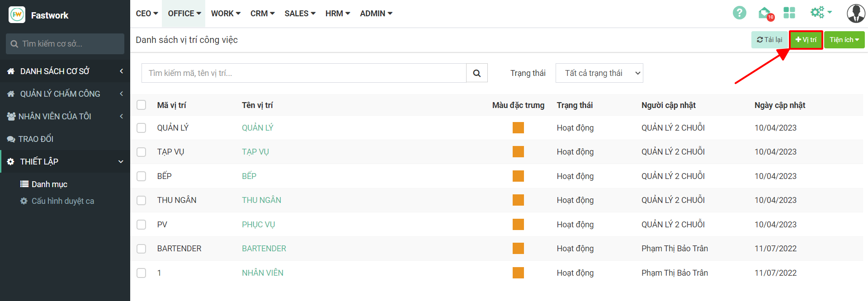868x301 pixels.
Task: Tick the checkbox for QUẢN LÝ row
Action: (x=142, y=128)
